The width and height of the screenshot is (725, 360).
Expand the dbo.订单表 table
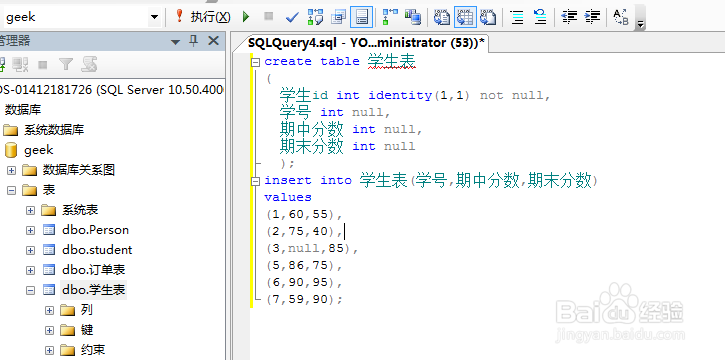[x=31, y=270]
